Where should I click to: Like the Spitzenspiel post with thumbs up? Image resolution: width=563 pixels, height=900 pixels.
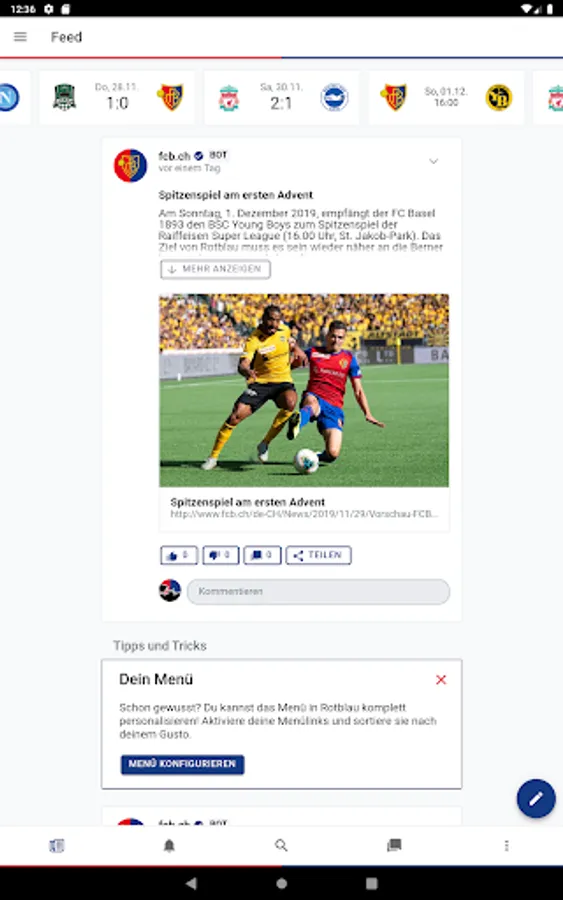pos(178,555)
